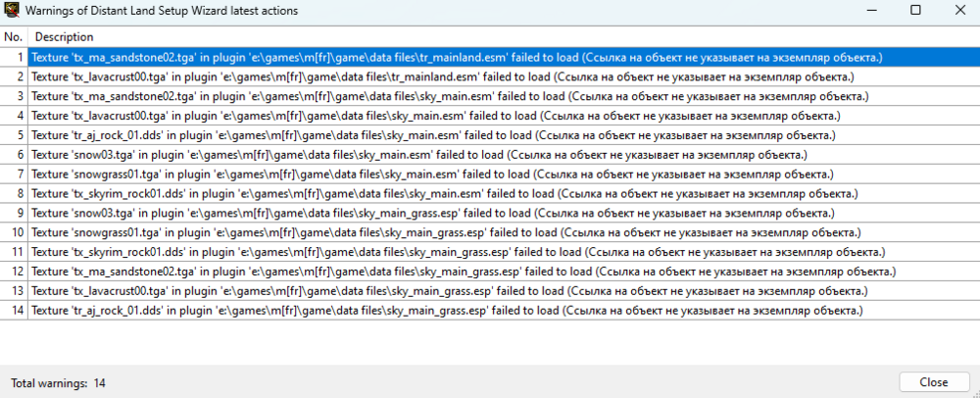Minimize the warnings window
Screen dimensions: 980x398
coord(869,10)
